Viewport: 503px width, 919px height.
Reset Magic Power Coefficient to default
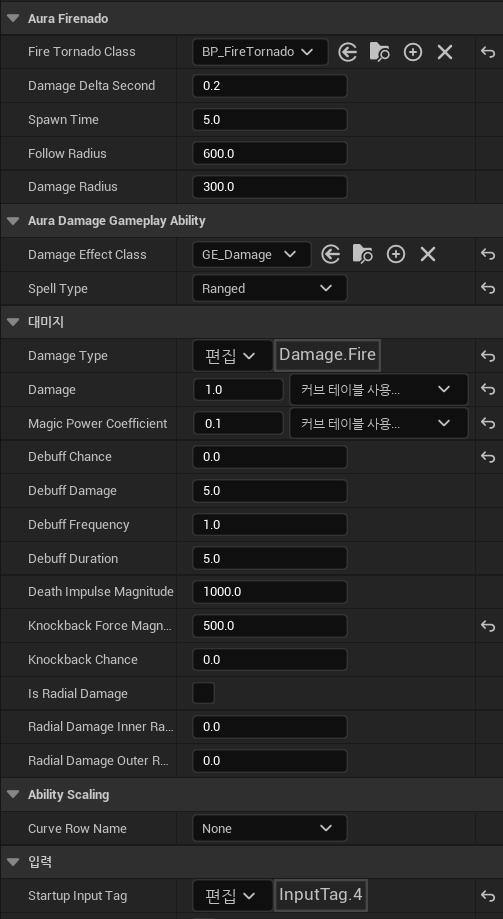488,423
